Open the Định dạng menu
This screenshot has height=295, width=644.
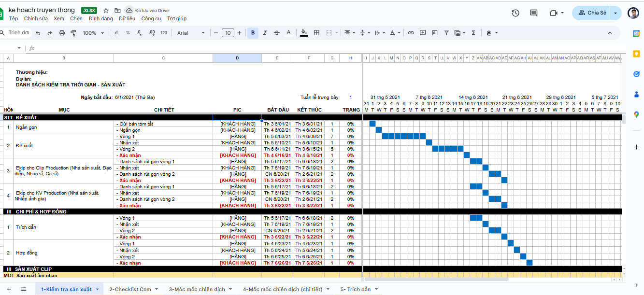[100, 18]
